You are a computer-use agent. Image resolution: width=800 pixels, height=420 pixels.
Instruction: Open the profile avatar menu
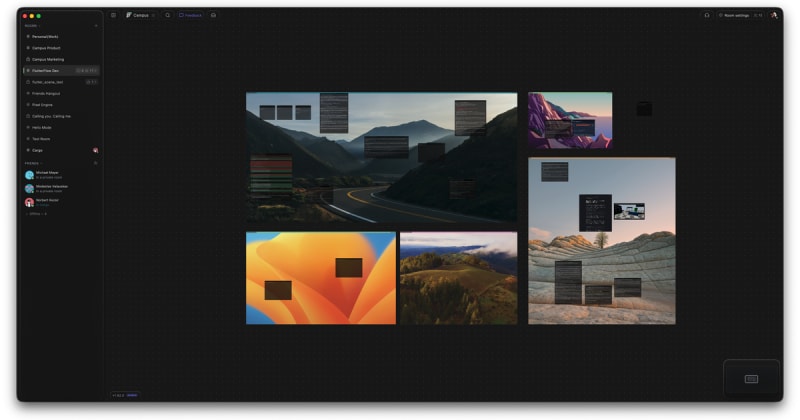(x=774, y=15)
